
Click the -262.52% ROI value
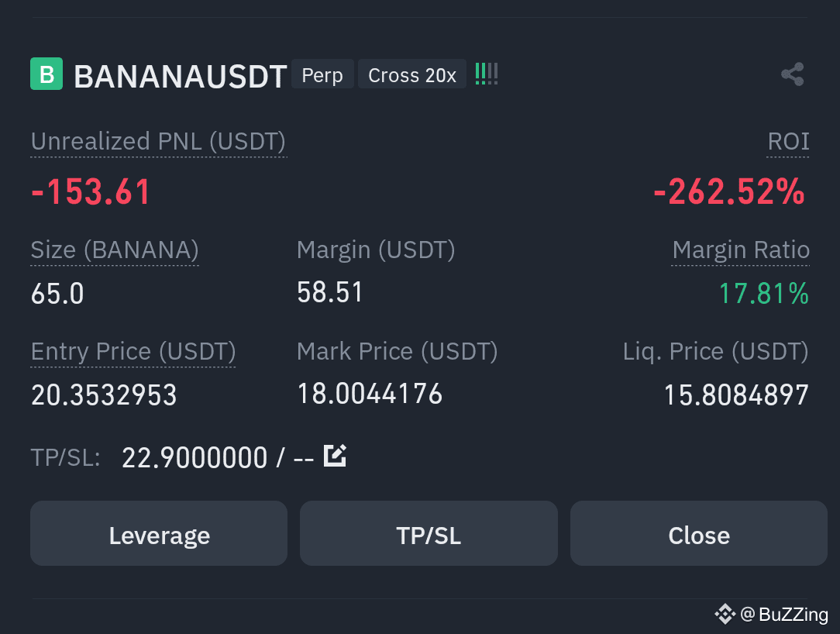point(729,192)
